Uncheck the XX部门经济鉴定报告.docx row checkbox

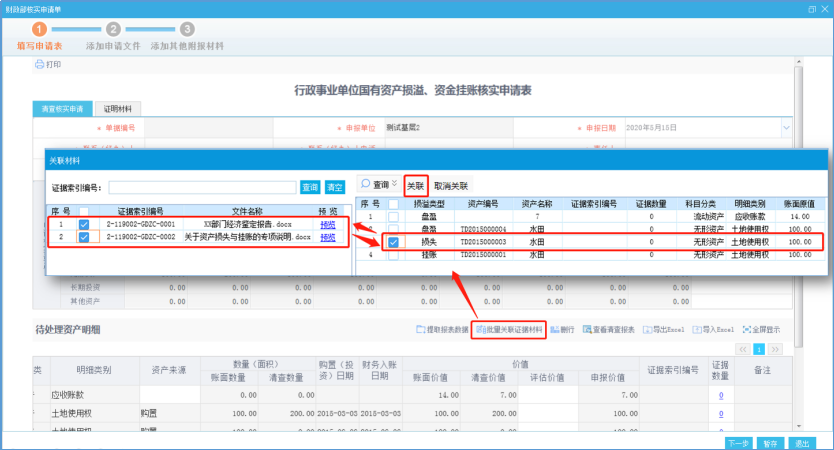(84, 225)
